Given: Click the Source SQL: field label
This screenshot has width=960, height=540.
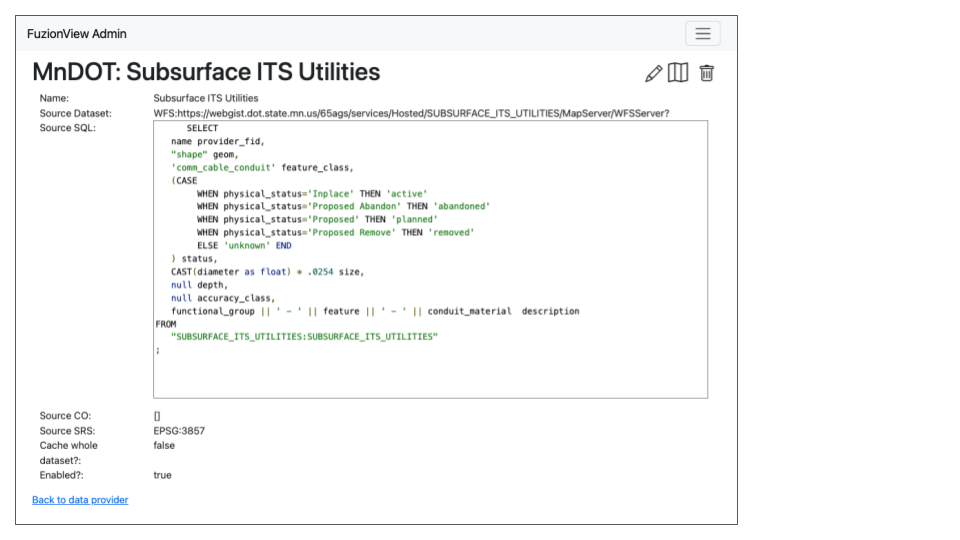Looking at the screenshot, I should click(x=67, y=128).
